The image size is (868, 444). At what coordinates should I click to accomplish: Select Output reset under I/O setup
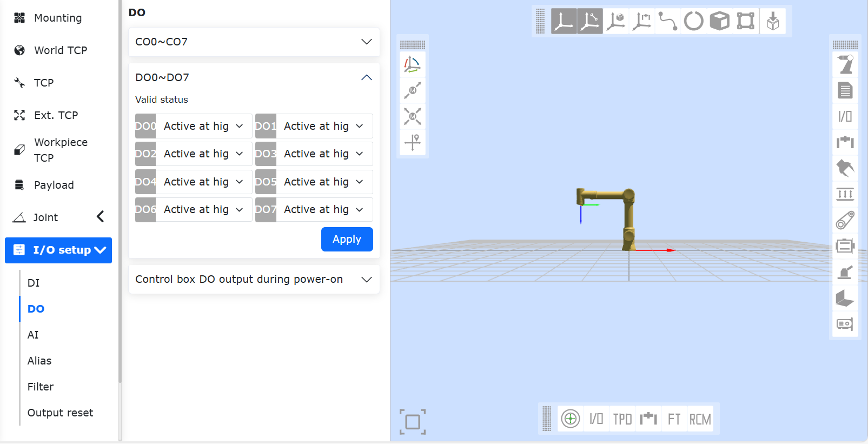tap(60, 413)
